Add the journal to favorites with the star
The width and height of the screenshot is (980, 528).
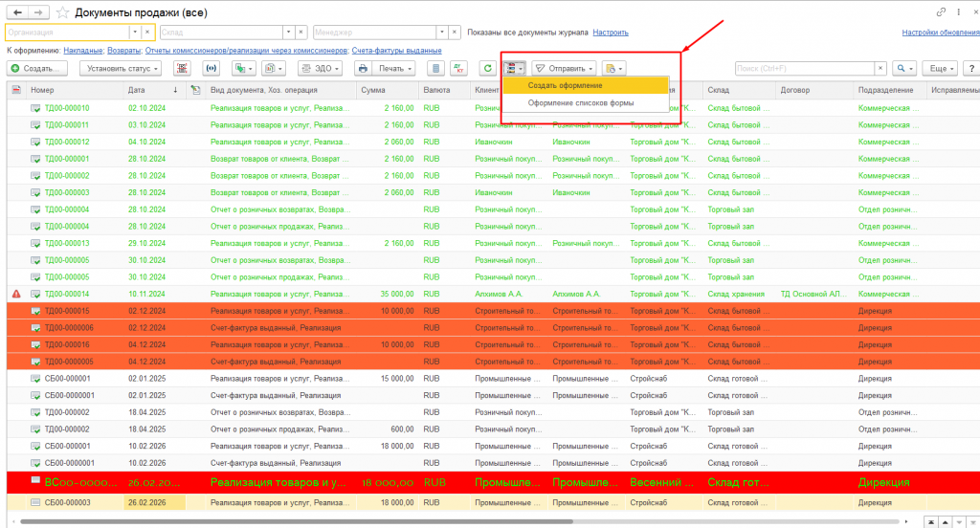(x=62, y=12)
